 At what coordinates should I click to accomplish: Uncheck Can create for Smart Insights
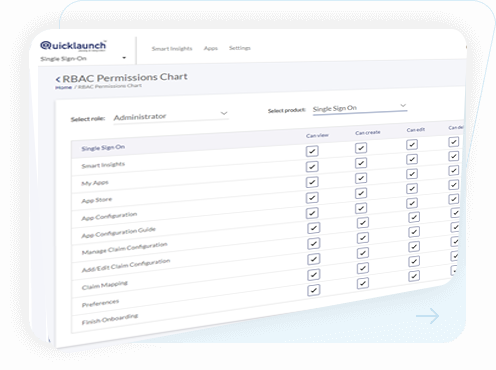click(x=361, y=148)
